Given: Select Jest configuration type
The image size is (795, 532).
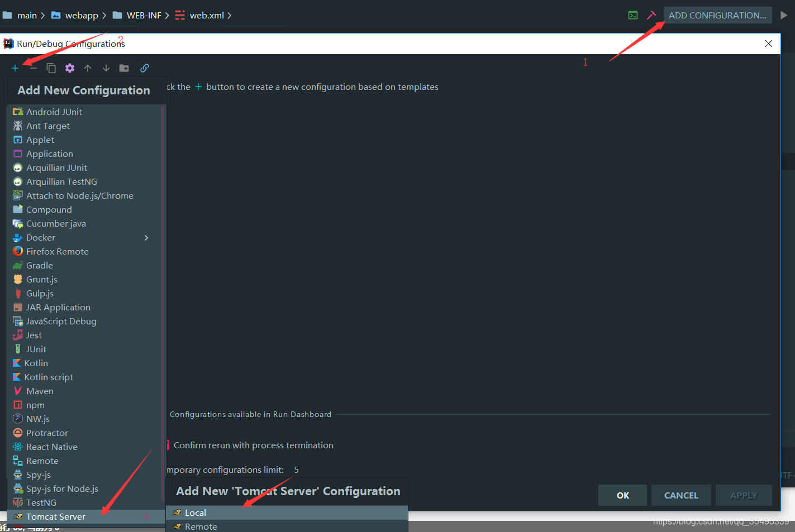Looking at the screenshot, I should click(x=84, y=335).
